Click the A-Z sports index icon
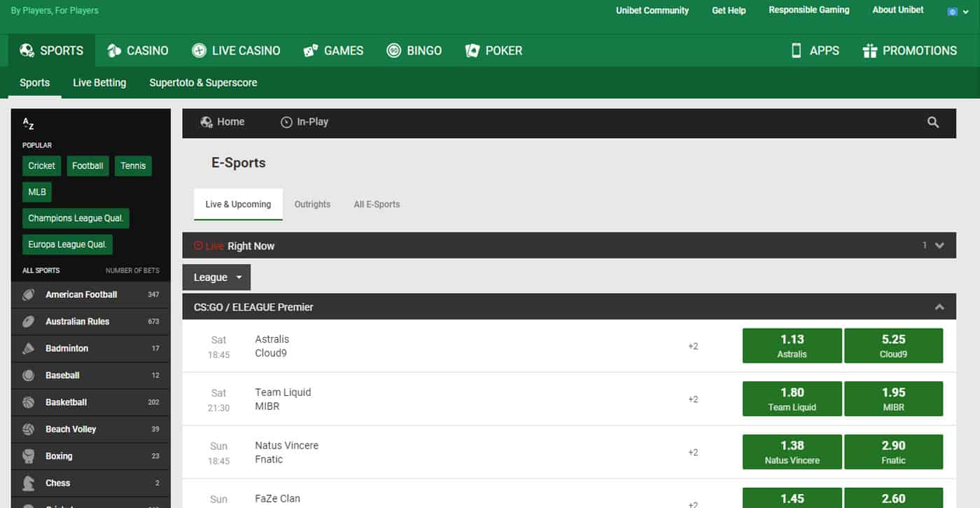 pos(28,124)
